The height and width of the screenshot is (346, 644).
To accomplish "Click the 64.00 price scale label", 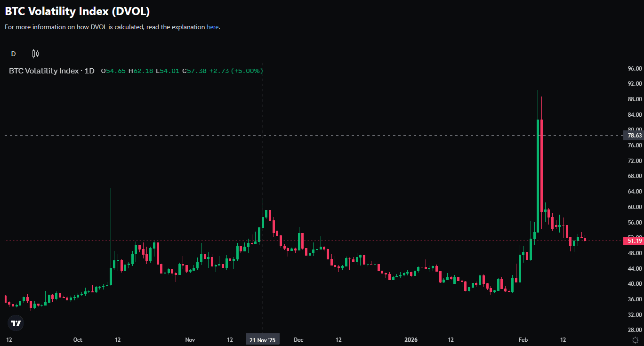I will tap(635, 192).
